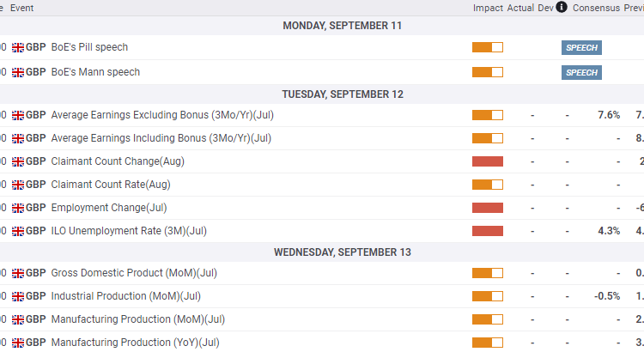This screenshot has height=352, width=644.
Task: Click red impact bar for Employment Change
Action: click(x=487, y=208)
